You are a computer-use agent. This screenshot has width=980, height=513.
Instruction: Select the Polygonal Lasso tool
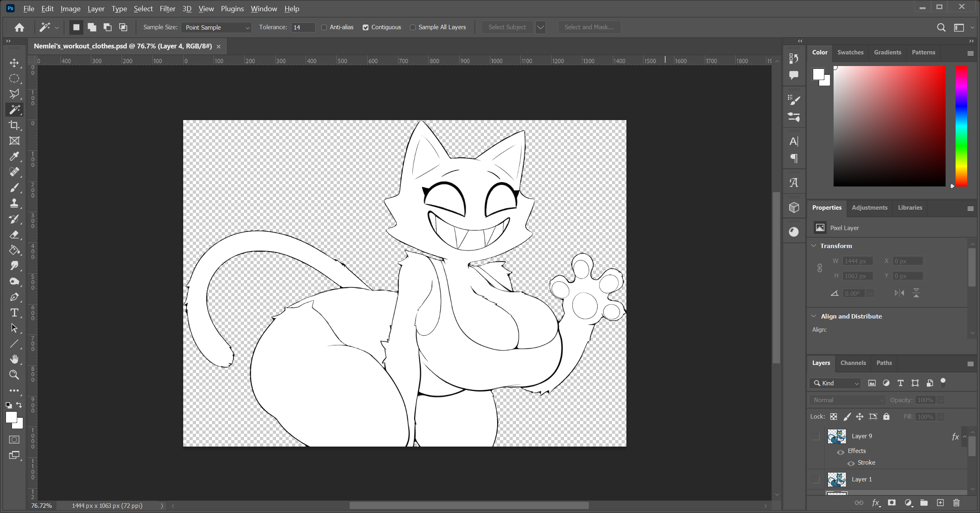pos(14,94)
